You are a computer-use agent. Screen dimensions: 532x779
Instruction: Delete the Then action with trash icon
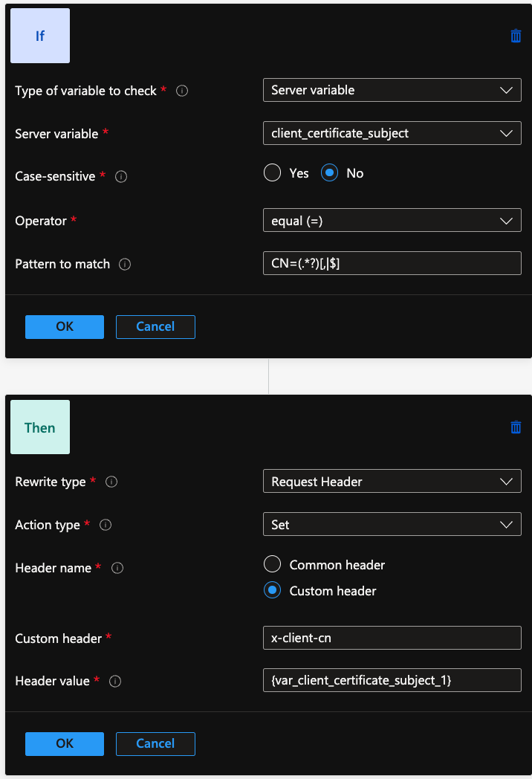516,427
